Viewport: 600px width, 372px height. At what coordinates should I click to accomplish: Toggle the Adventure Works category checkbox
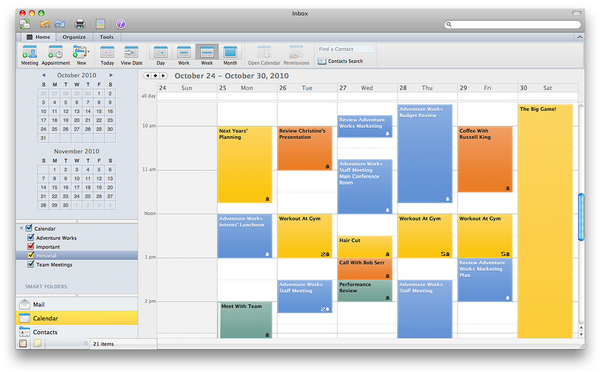point(31,237)
